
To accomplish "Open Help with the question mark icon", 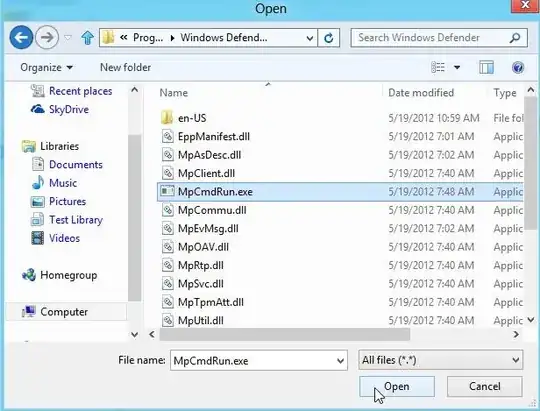I will pyautogui.click(x=518, y=67).
